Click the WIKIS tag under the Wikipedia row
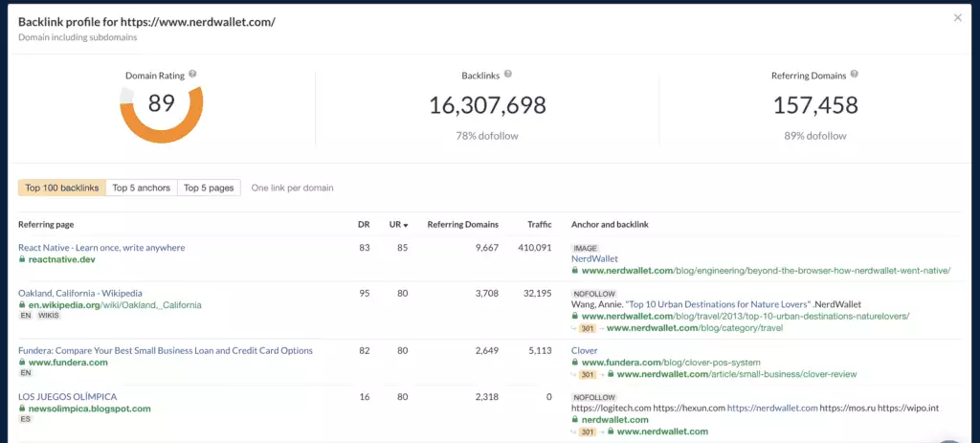Image resolution: width=980 pixels, height=443 pixels. pos(50,318)
